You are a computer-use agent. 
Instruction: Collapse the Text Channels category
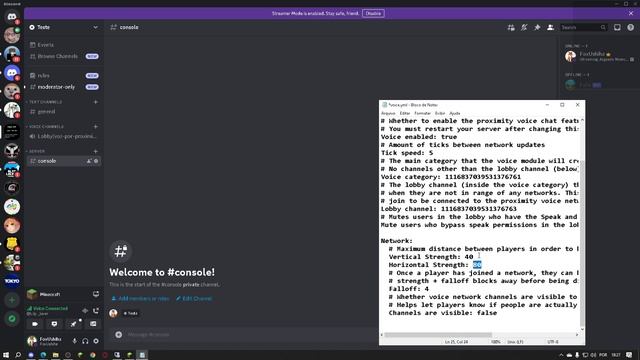click(45, 102)
